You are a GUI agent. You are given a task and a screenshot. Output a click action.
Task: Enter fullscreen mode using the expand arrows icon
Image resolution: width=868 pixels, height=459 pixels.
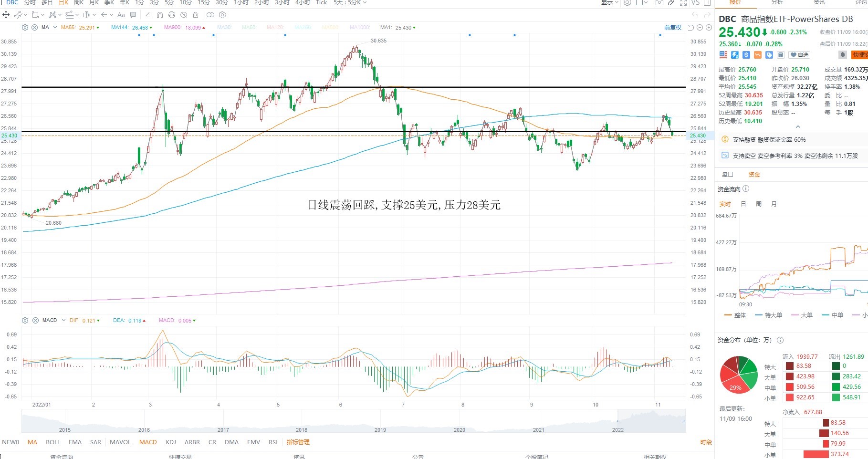coord(683,3)
